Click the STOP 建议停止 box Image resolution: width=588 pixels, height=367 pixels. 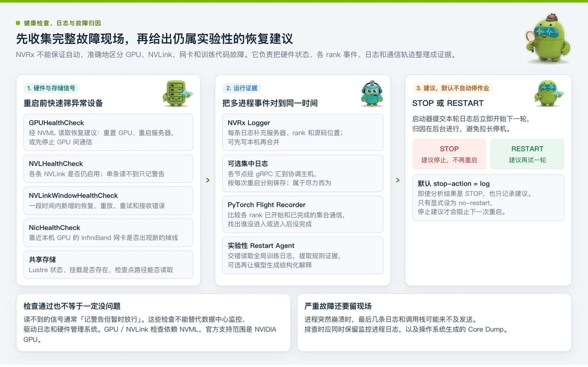[x=449, y=154]
